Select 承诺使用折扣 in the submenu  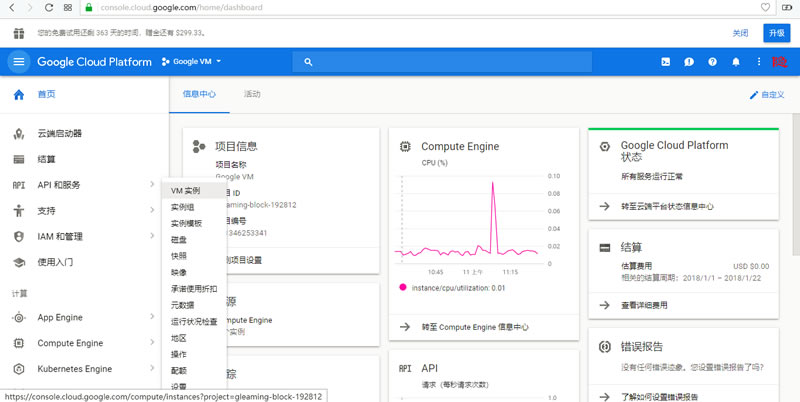point(194,289)
